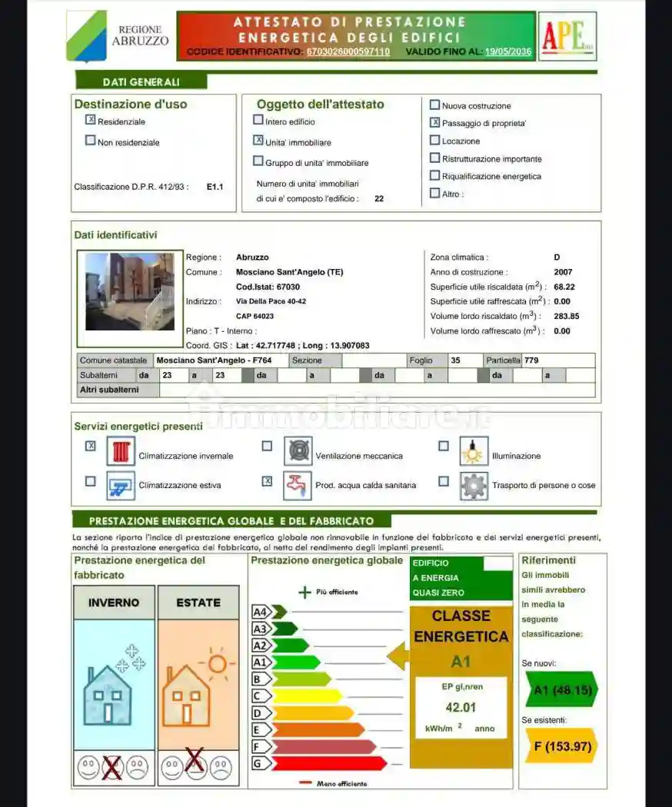Click the summer house sun icon
The image size is (672, 807).
(x=199, y=685)
